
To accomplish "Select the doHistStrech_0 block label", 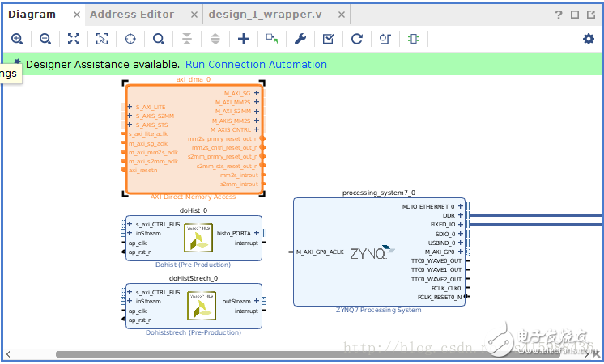I will [194, 278].
